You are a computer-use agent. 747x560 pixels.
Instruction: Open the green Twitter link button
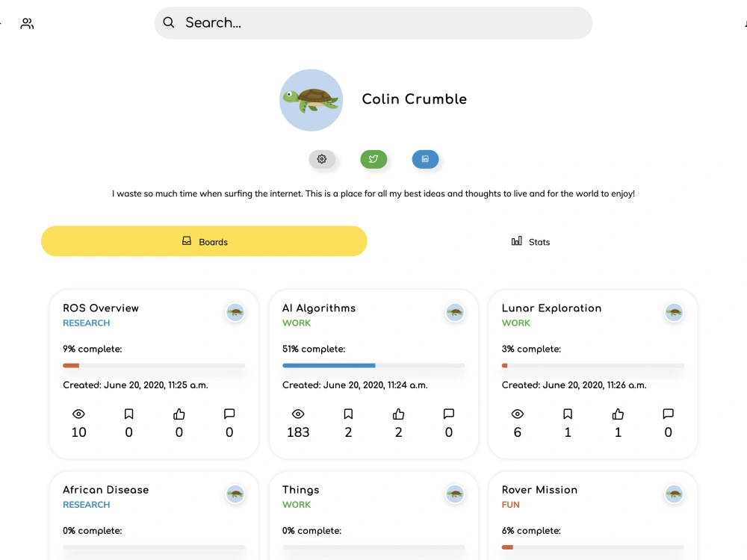373,159
